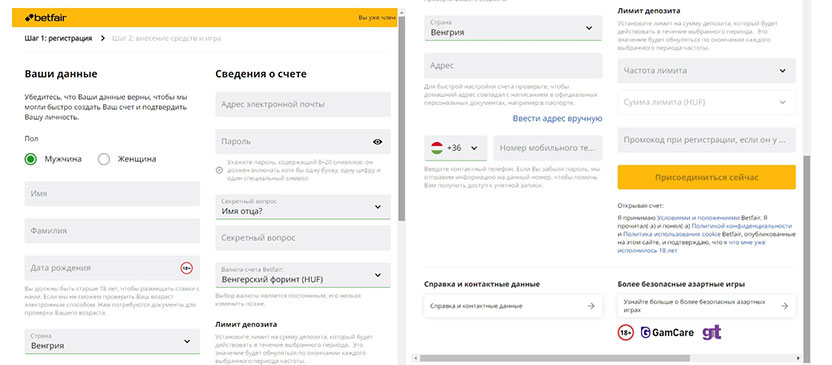Click the Hungarian flag icon

[x=437, y=148]
